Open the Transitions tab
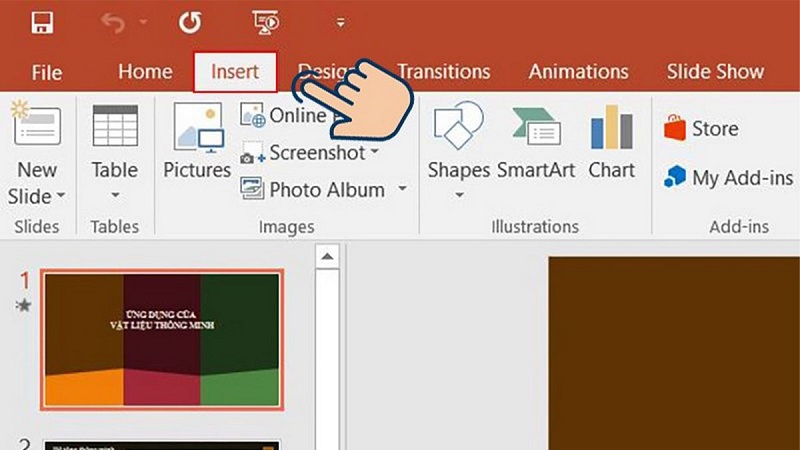The height and width of the screenshot is (450, 800). [443, 71]
